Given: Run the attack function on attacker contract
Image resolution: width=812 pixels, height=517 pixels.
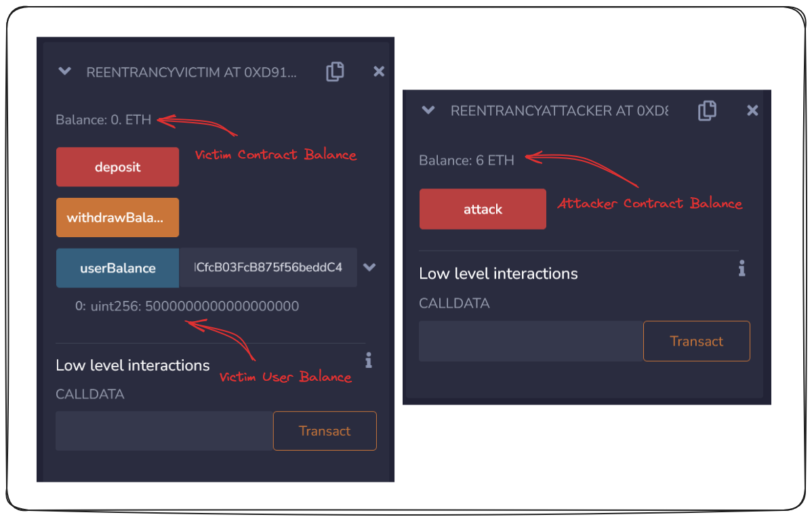Looking at the screenshot, I should 483,209.
